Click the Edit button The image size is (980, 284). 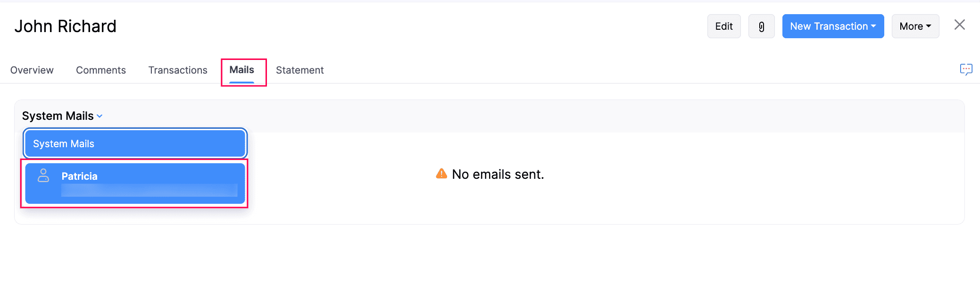[x=723, y=26]
